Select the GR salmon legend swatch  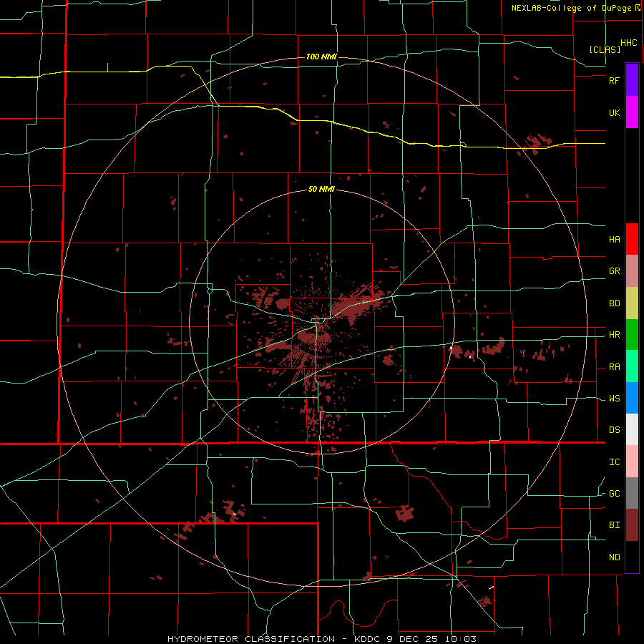pos(632,271)
